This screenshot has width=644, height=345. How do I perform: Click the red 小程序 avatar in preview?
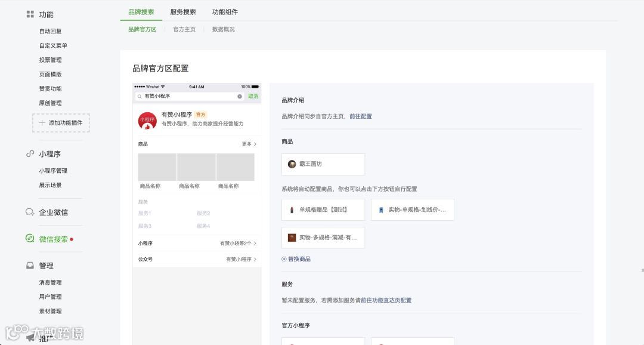147,121
